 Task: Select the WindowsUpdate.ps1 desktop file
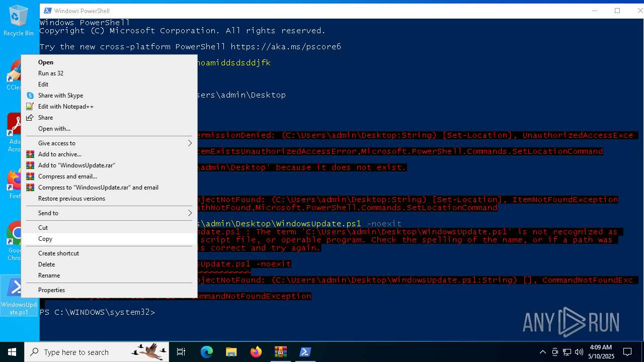click(x=19, y=296)
